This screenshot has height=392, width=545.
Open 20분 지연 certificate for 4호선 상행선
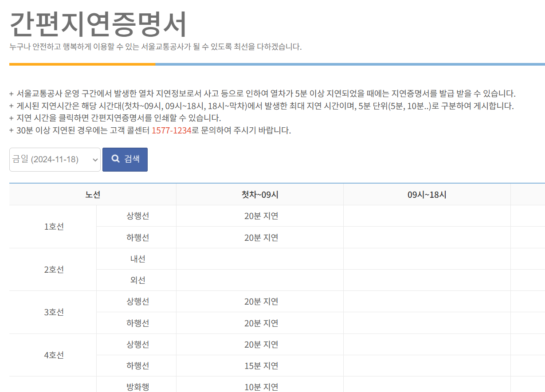point(259,344)
